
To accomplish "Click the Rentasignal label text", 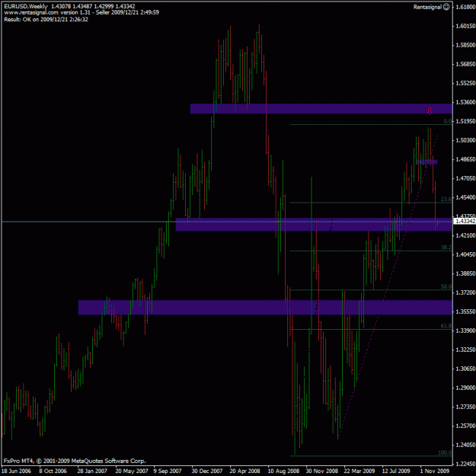I will pyautogui.click(x=427, y=7).
